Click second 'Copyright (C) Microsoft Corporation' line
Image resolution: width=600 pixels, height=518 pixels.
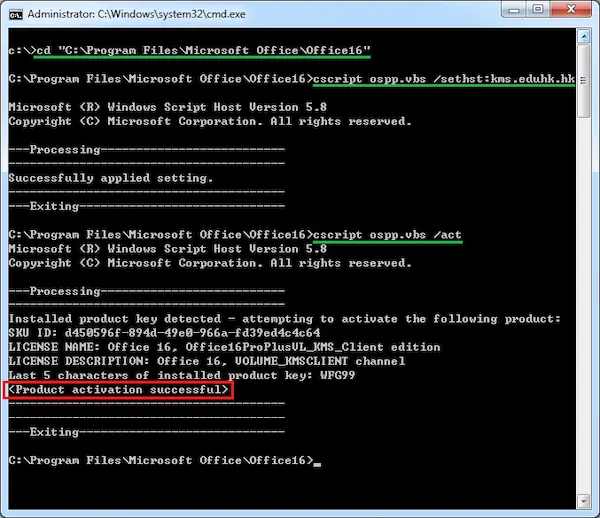click(x=210, y=263)
